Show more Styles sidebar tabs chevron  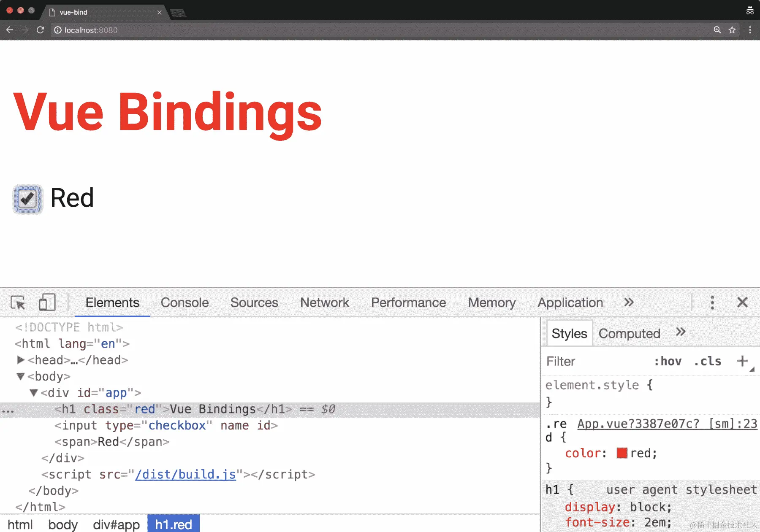pos(680,332)
